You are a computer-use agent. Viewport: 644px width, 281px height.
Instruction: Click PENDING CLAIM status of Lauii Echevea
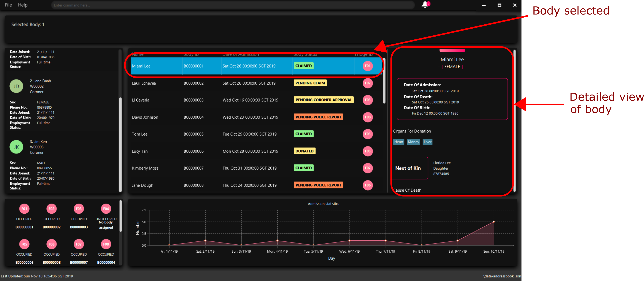tap(310, 83)
